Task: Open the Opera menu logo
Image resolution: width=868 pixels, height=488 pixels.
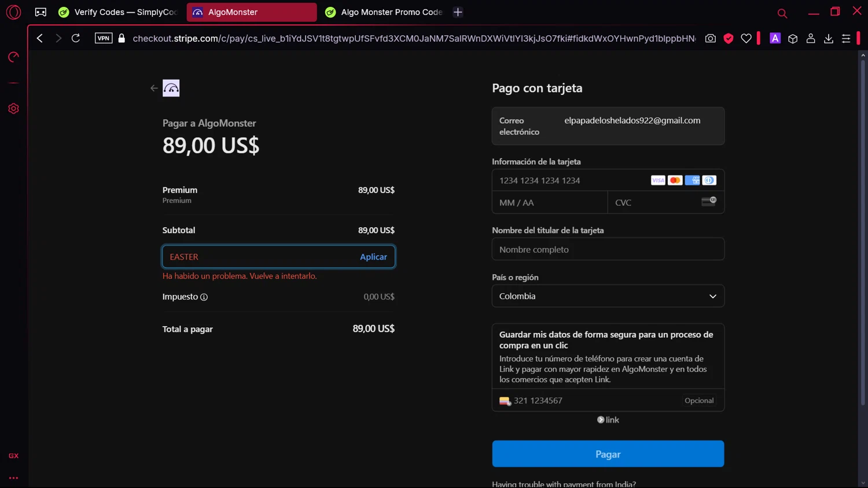Action: tap(13, 12)
